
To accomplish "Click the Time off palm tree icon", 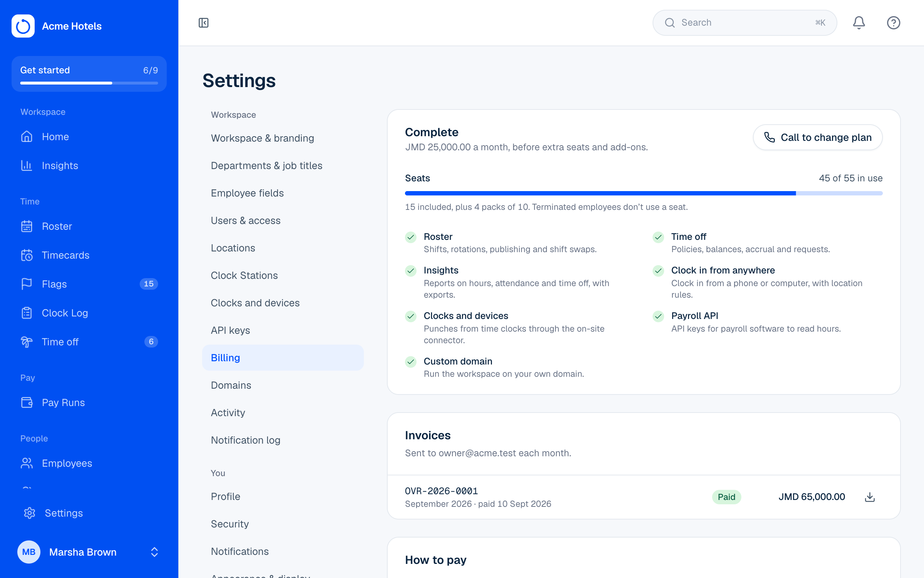I will click(27, 342).
